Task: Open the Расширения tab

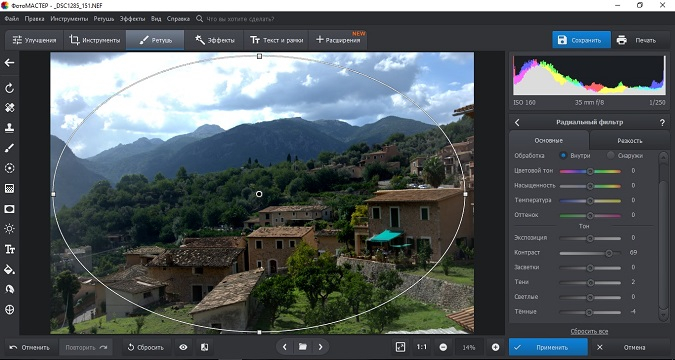Action: point(338,40)
